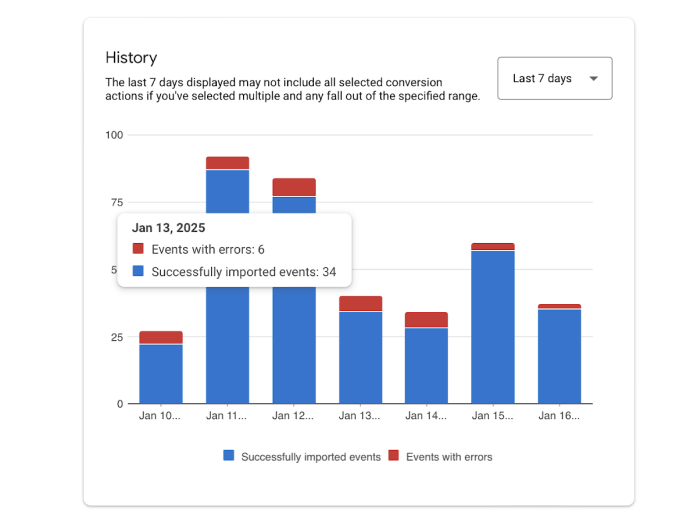Click the red error segment on Jan 14
Image resolution: width=690 pixels, height=531 pixels.
(x=426, y=320)
